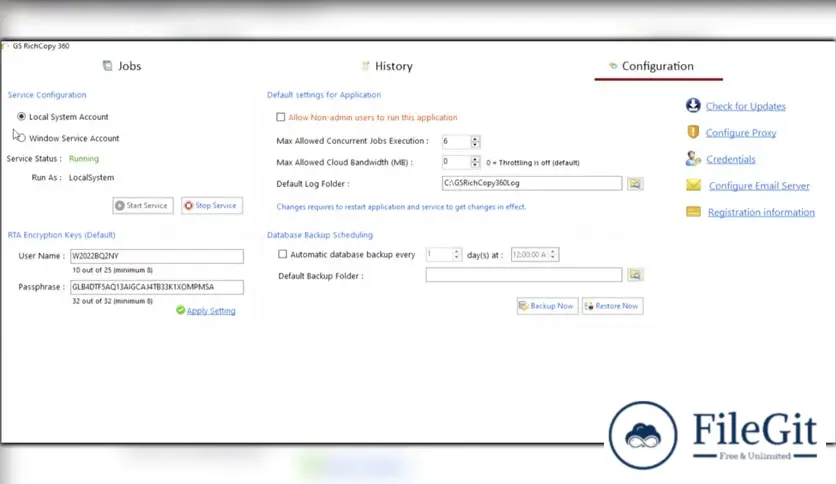This screenshot has width=836, height=484.
Task: Browse for Default Backup Folder icon
Action: pyautogui.click(x=634, y=275)
